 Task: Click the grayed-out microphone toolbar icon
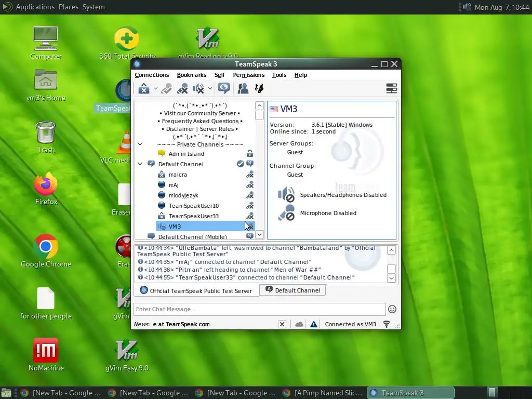[166, 88]
